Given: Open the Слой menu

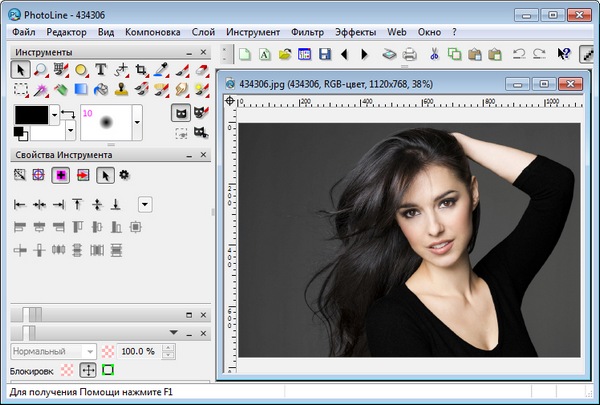Looking at the screenshot, I should (201, 32).
